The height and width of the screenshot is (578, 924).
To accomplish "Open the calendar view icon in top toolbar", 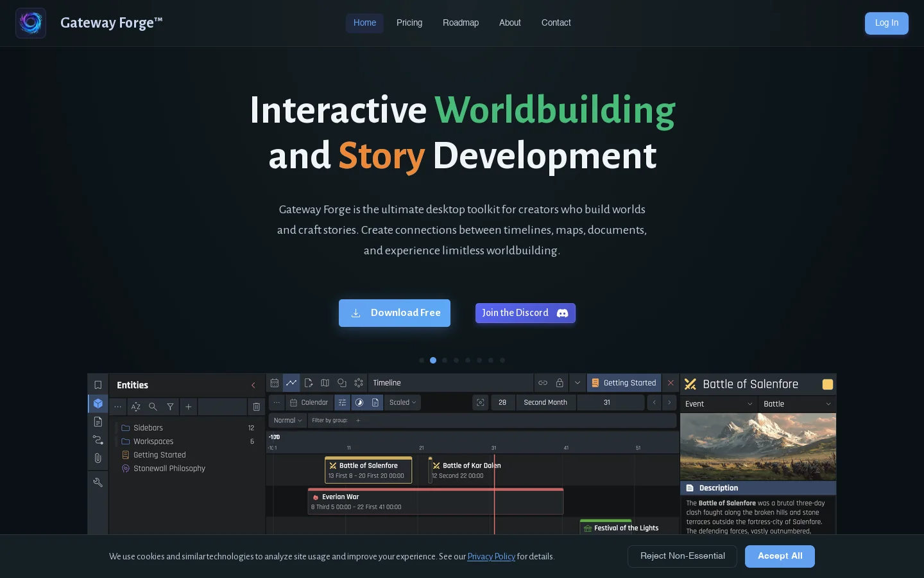I will pyautogui.click(x=275, y=383).
